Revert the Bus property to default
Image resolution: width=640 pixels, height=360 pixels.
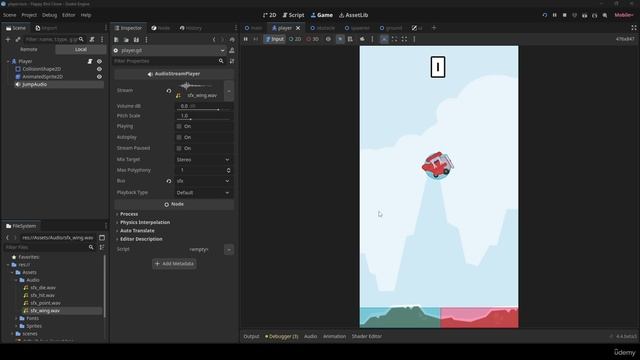click(x=169, y=181)
